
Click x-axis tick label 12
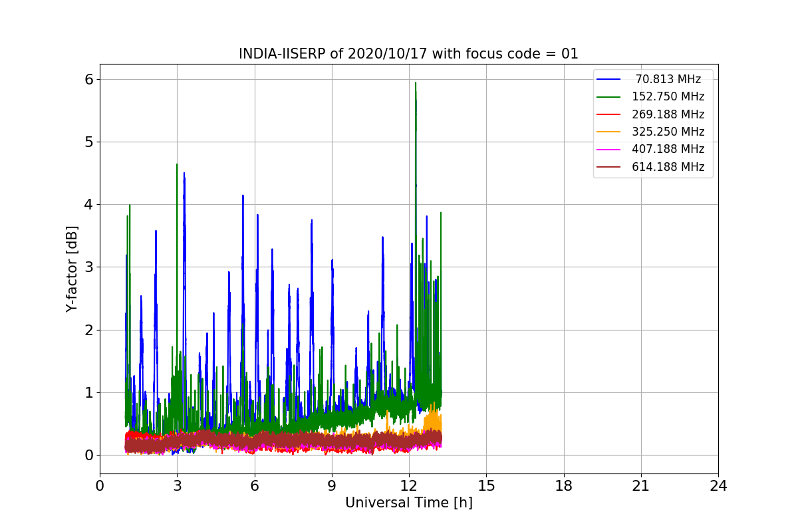coord(409,486)
